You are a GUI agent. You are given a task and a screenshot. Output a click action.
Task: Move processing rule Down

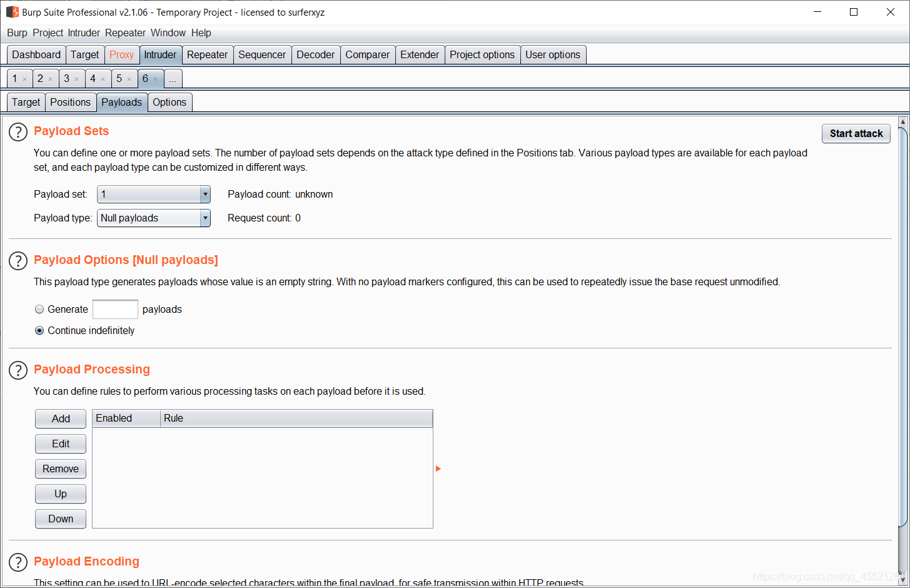click(61, 519)
